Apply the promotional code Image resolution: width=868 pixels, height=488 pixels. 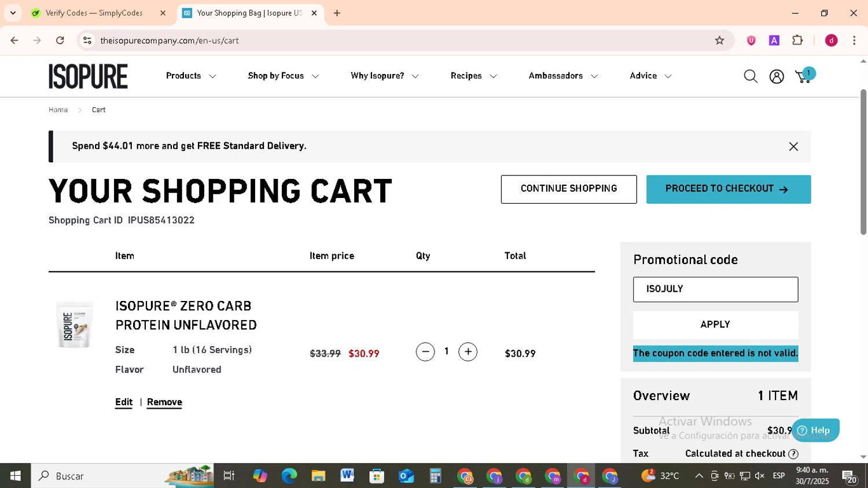(715, 325)
